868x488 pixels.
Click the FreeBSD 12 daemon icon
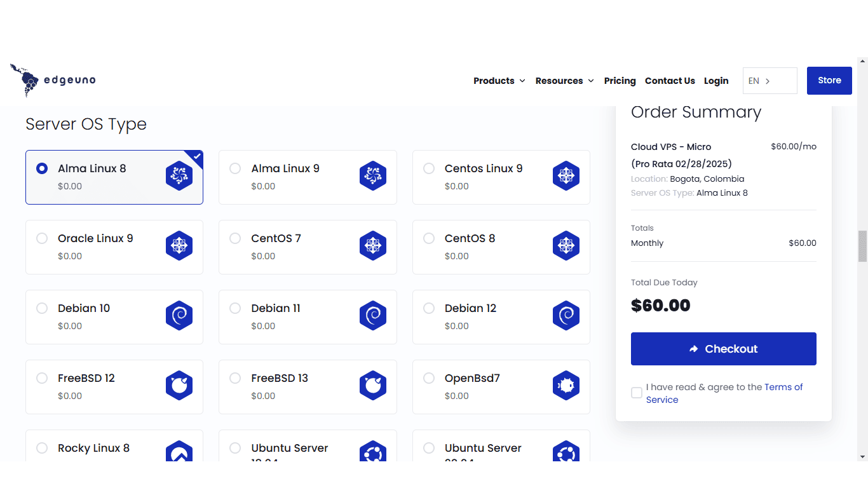[x=179, y=386]
